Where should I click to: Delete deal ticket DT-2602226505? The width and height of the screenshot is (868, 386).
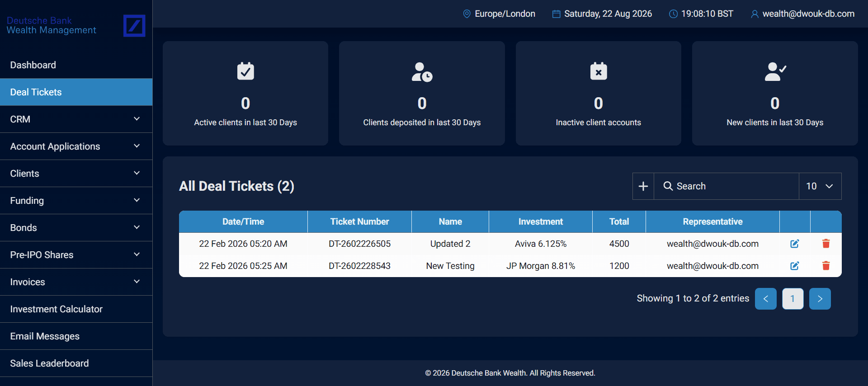[826, 244]
